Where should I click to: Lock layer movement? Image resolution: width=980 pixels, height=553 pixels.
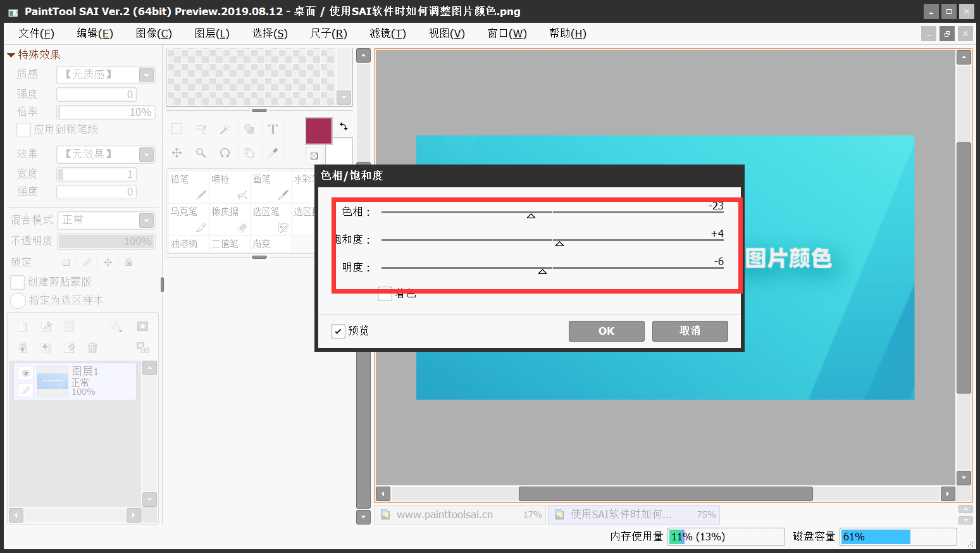pyautogui.click(x=108, y=262)
